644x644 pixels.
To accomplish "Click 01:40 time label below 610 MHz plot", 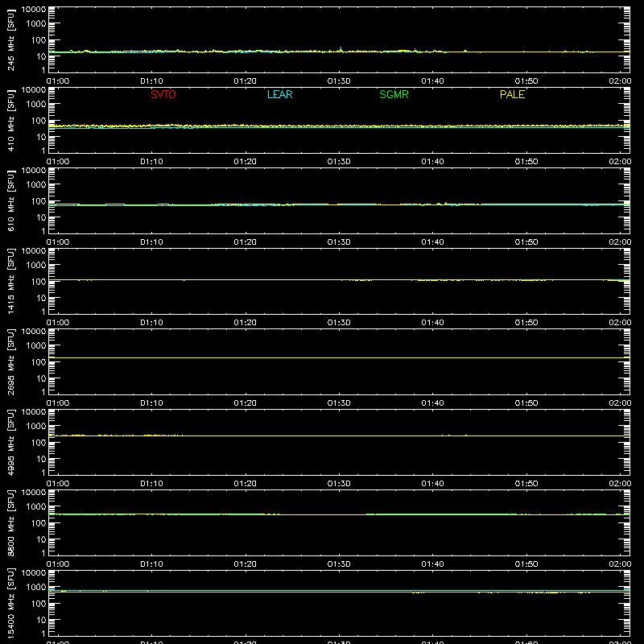I will point(432,242).
